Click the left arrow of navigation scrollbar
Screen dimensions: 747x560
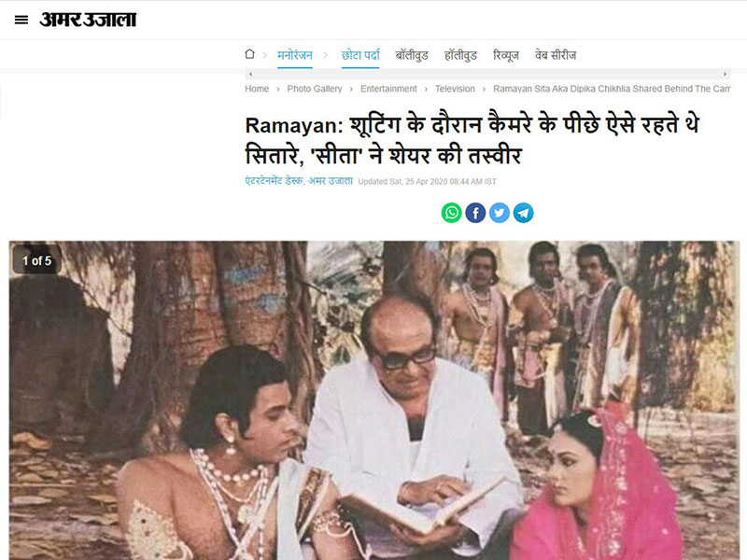[250, 74]
